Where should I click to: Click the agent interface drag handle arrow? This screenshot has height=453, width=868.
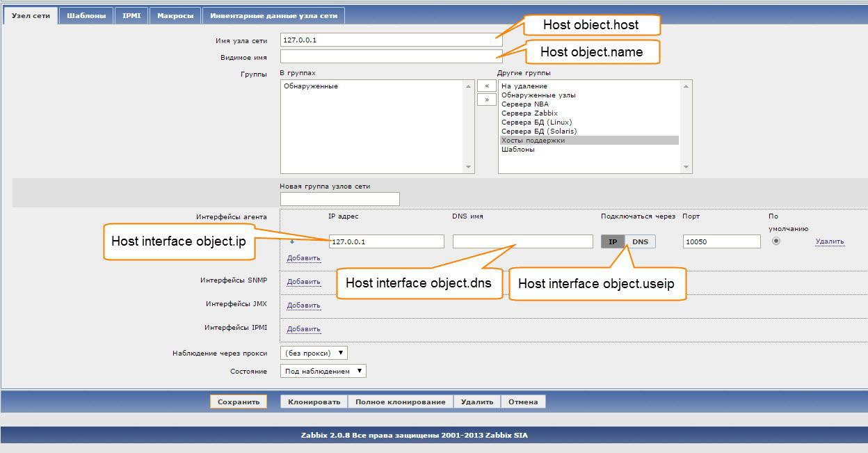[x=292, y=241]
